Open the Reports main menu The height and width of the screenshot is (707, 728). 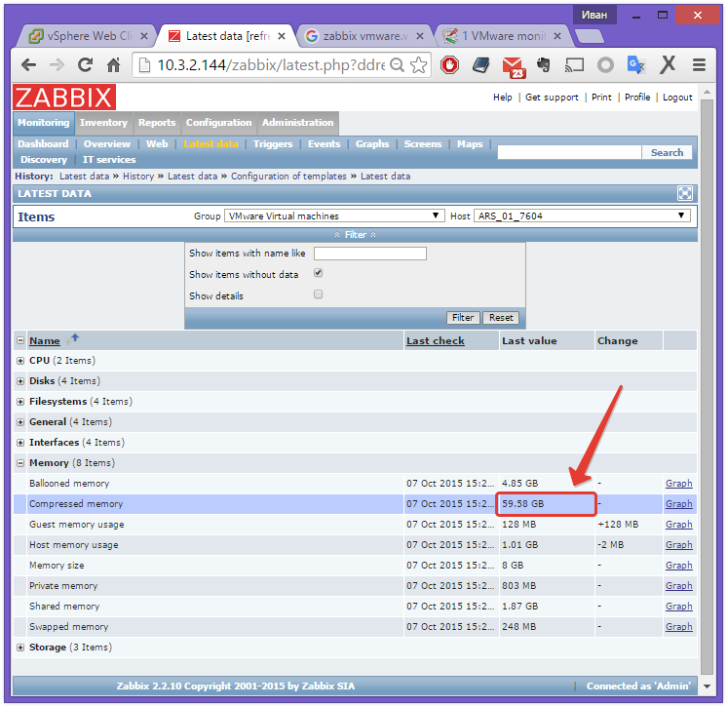point(157,123)
